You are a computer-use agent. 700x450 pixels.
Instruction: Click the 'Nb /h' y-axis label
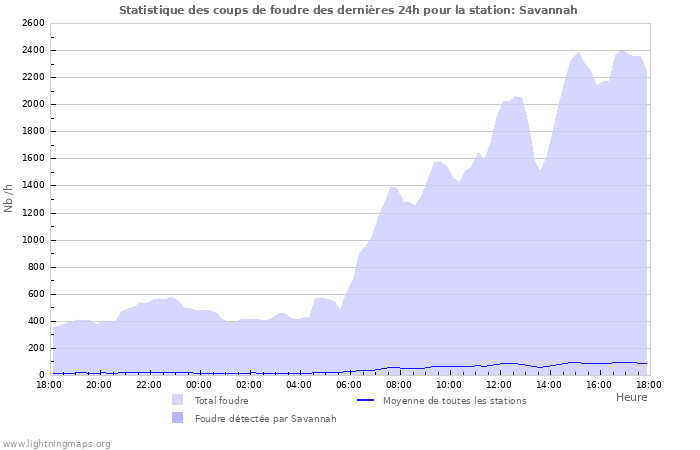[x=9, y=198]
